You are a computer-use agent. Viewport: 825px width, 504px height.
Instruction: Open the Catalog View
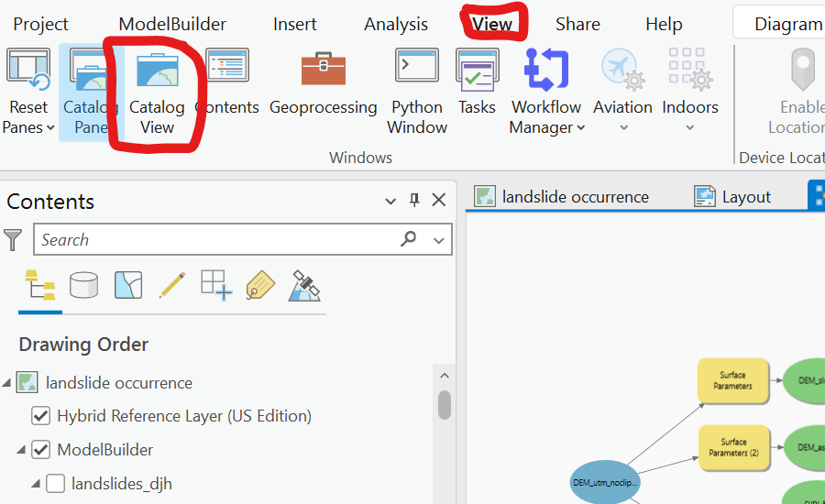157,92
